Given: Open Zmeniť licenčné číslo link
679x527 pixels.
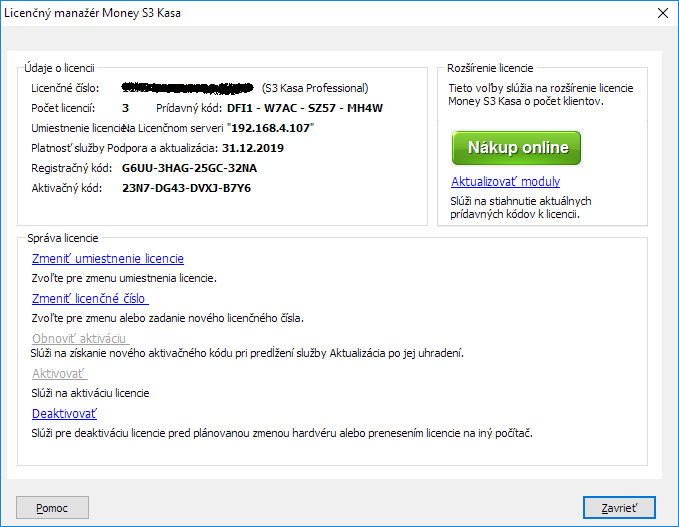Looking at the screenshot, I should click(x=90, y=298).
